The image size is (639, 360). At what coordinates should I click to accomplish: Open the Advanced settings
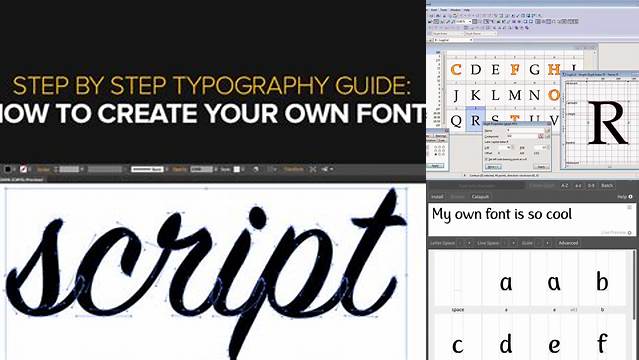(x=568, y=243)
